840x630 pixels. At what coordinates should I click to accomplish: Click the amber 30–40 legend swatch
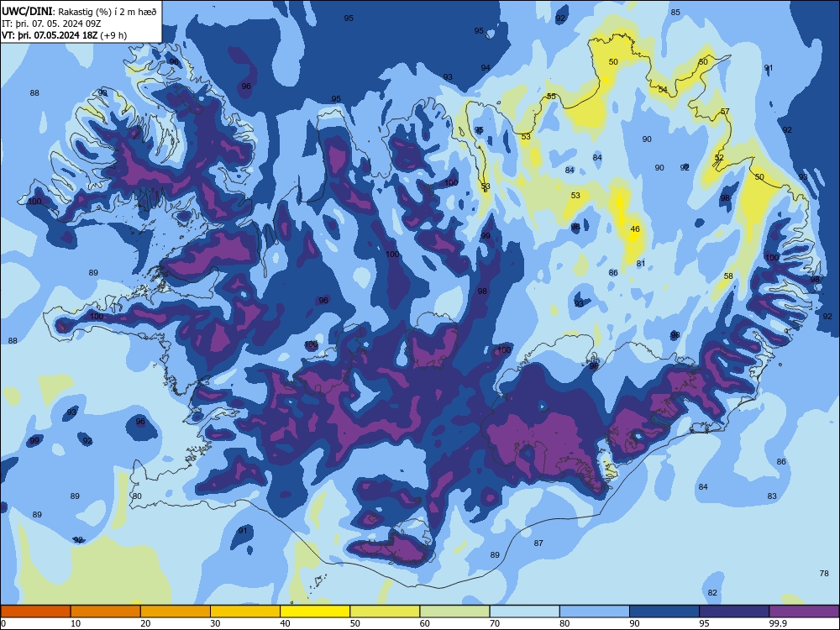click(245, 612)
